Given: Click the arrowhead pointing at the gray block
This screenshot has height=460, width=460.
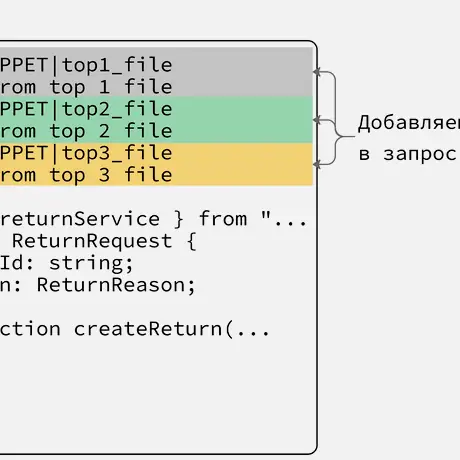Looking at the screenshot, I should [x=317, y=71].
